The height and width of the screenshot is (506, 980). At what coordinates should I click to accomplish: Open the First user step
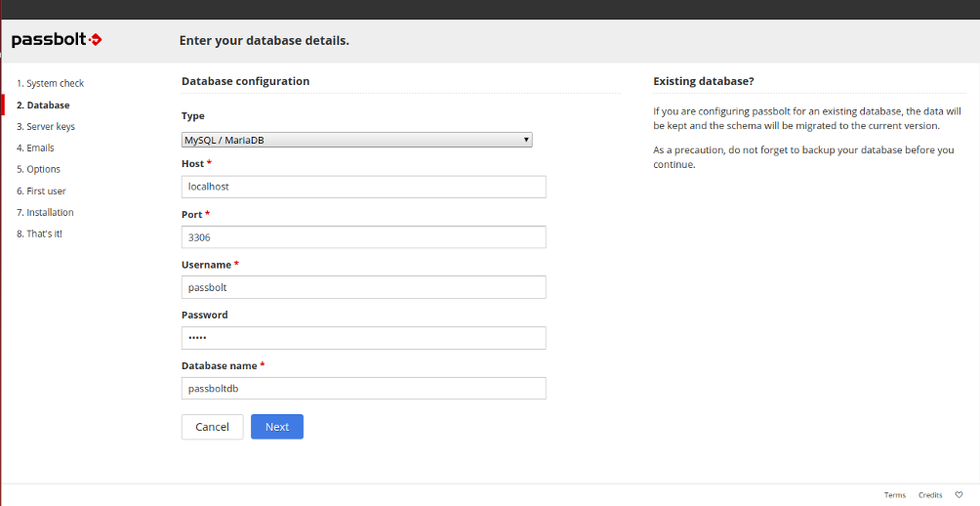tap(41, 190)
